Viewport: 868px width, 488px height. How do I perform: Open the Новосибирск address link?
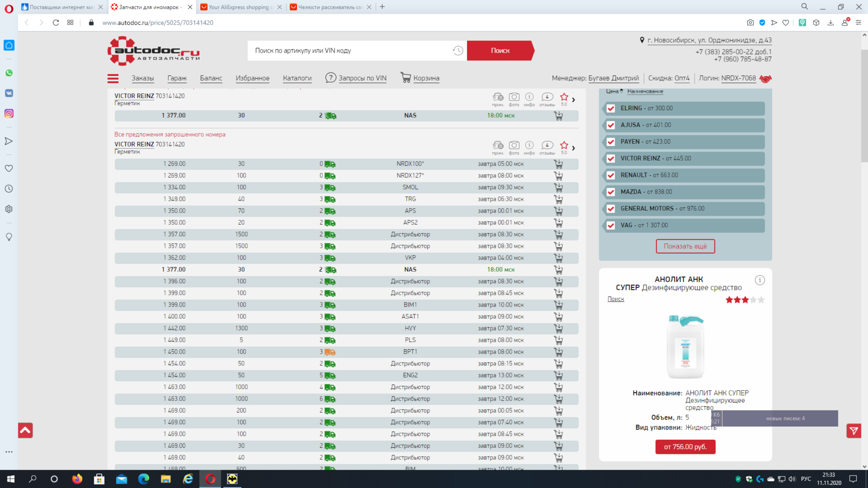(x=710, y=40)
